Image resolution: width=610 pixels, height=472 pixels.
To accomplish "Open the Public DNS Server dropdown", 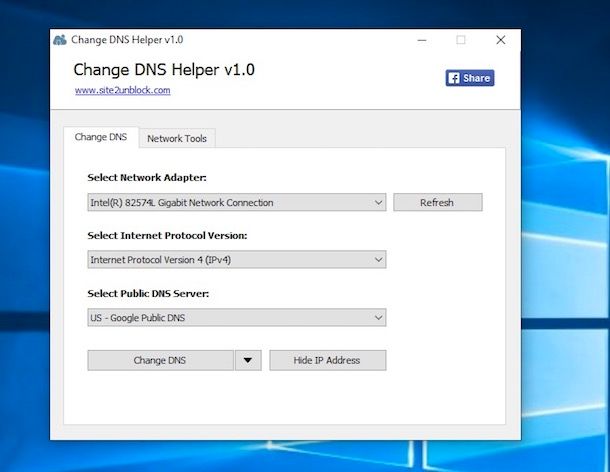I will pyautogui.click(x=237, y=318).
